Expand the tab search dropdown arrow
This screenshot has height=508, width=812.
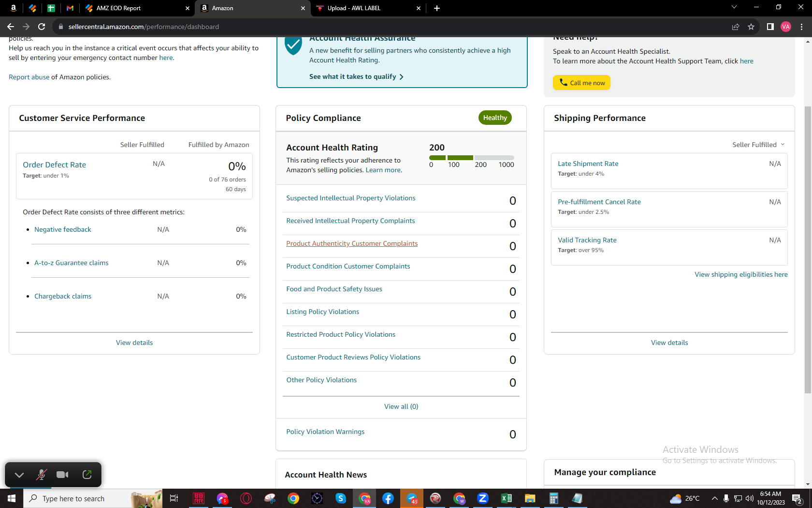pyautogui.click(x=734, y=7)
